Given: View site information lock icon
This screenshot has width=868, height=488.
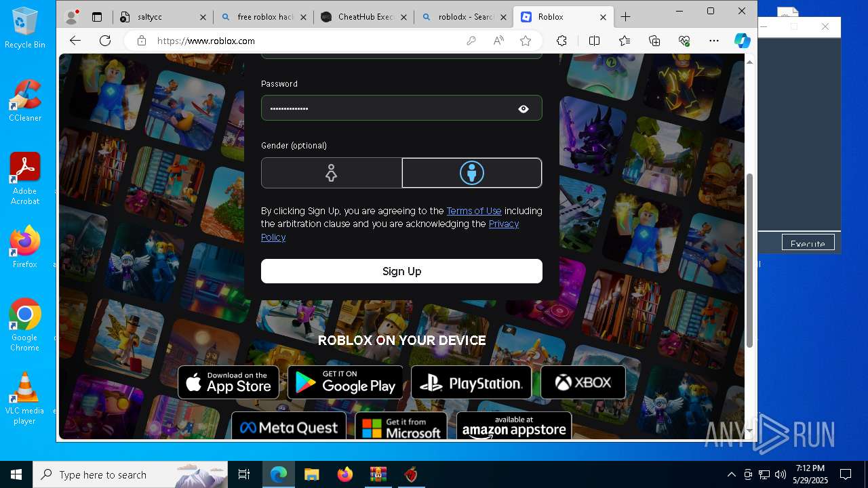Looking at the screenshot, I should (141, 41).
